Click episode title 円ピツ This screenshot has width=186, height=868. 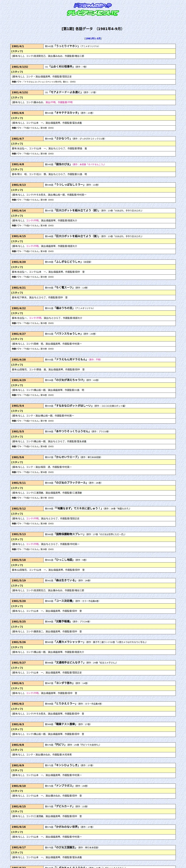[x=60, y=745]
